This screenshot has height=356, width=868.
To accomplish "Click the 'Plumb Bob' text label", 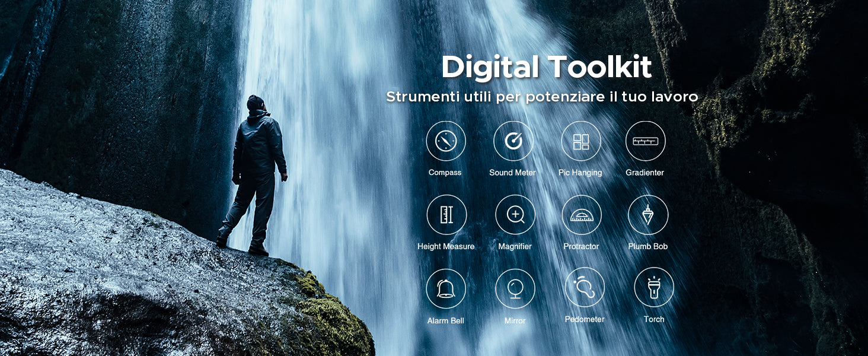I will pyautogui.click(x=647, y=246).
